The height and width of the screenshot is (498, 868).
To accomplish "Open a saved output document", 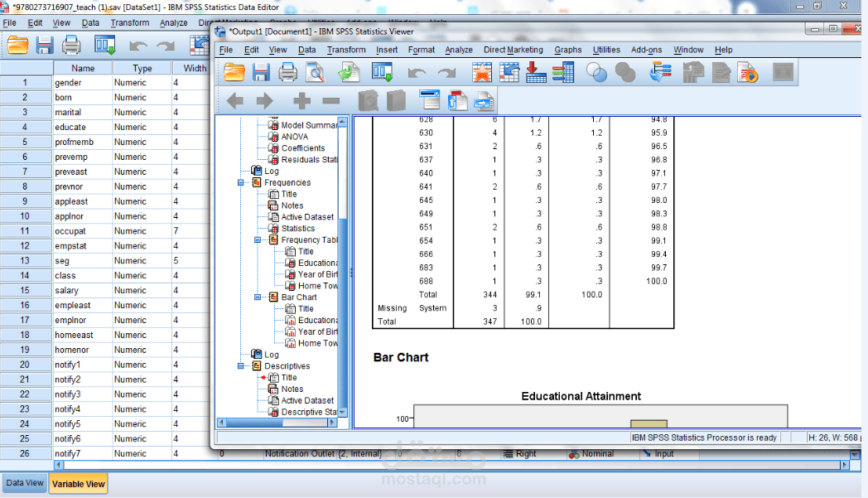I will coord(233,73).
